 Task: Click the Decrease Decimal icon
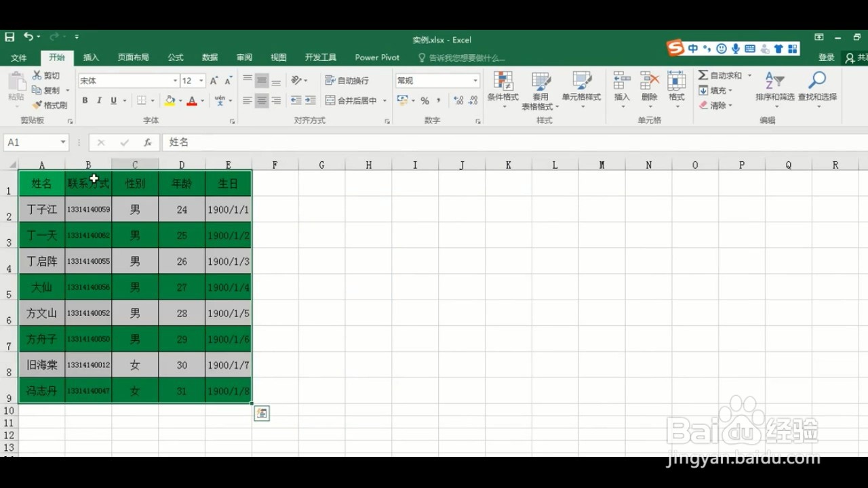pyautogui.click(x=473, y=100)
